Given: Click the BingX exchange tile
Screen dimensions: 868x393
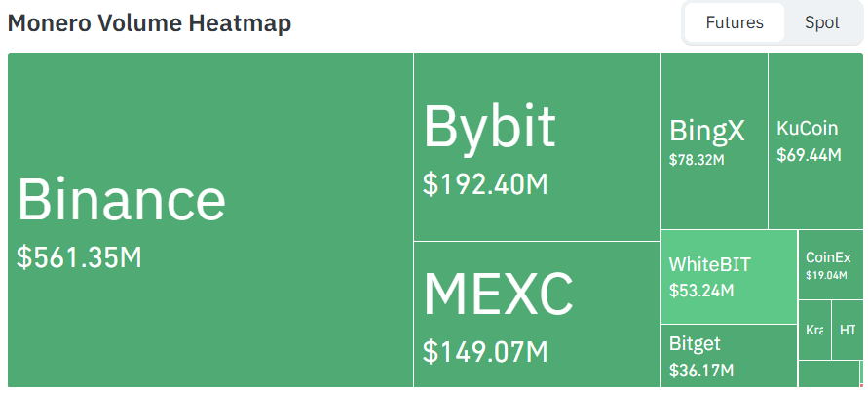Looking at the screenshot, I should click(x=714, y=140).
